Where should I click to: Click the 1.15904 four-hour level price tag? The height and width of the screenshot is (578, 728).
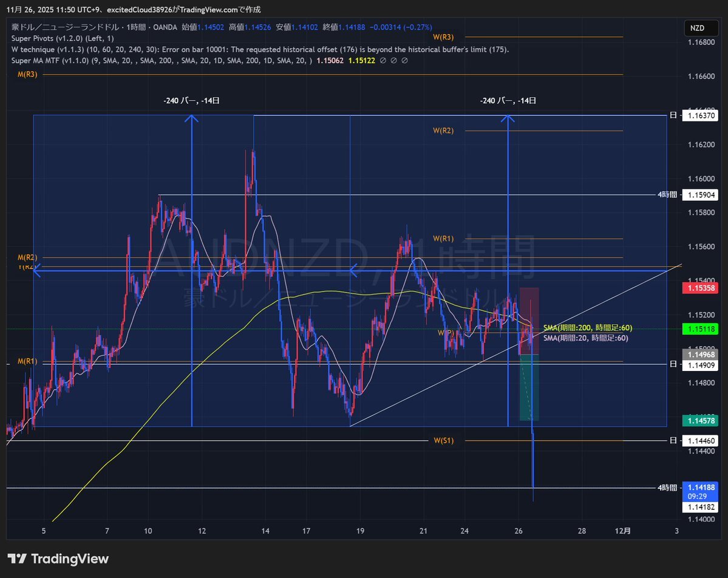(x=700, y=194)
